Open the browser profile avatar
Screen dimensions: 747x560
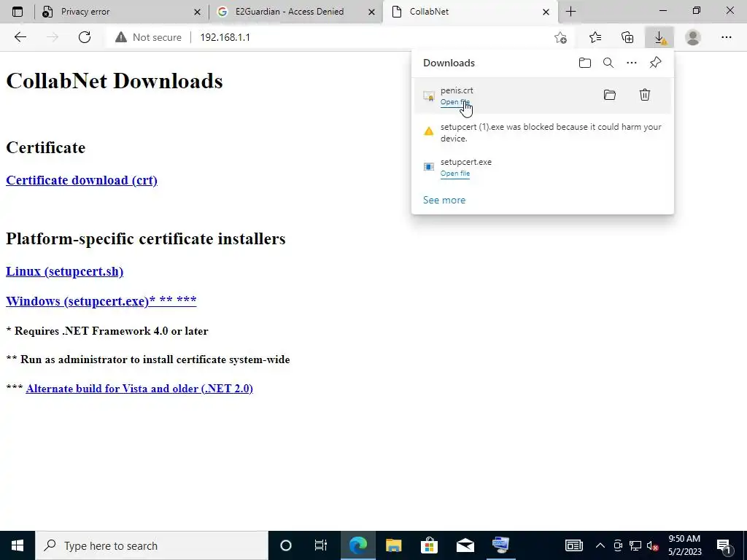pos(693,37)
